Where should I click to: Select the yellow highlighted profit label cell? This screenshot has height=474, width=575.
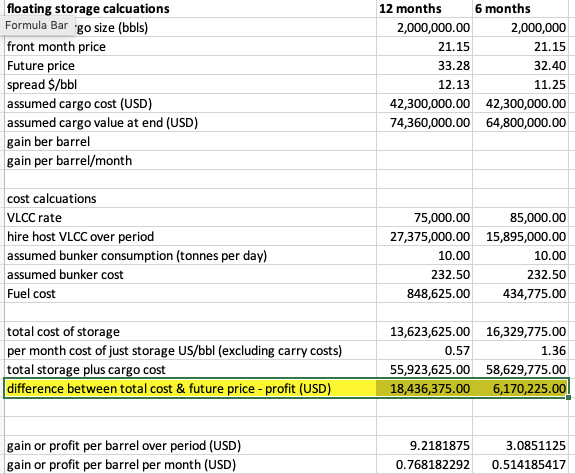pyautogui.click(x=190, y=388)
